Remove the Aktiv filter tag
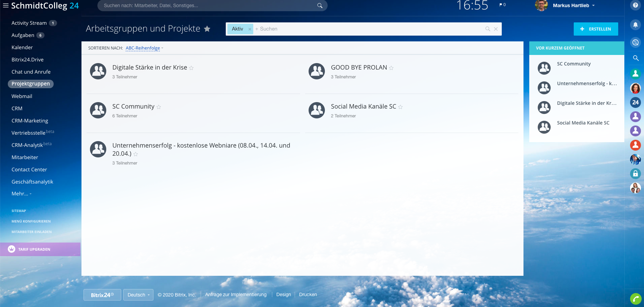 point(250,29)
